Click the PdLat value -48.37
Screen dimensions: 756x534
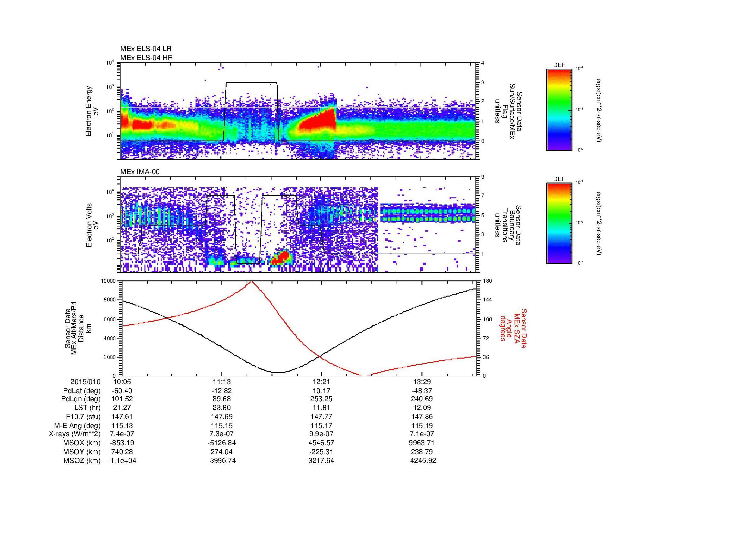422,391
